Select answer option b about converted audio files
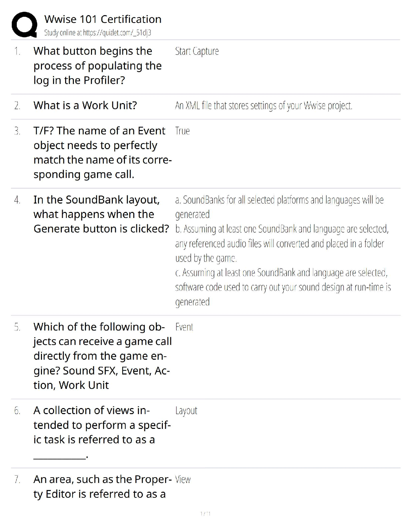This screenshot has height=532, width=411. click(281, 243)
